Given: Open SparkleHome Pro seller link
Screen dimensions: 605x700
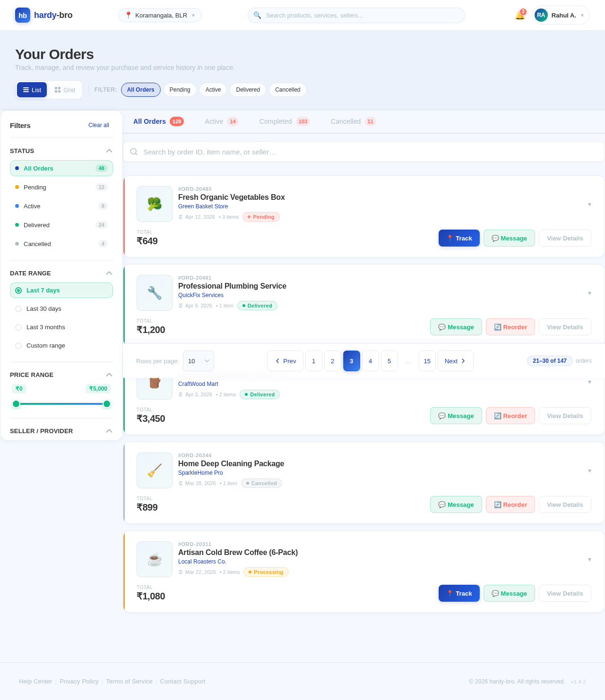Looking at the screenshot, I should [x=200, y=473].
